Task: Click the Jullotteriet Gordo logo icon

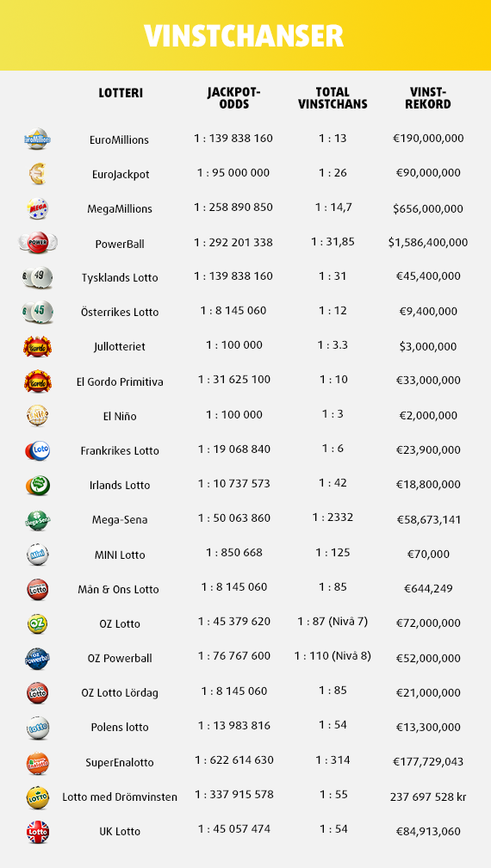Action: tap(38, 346)
